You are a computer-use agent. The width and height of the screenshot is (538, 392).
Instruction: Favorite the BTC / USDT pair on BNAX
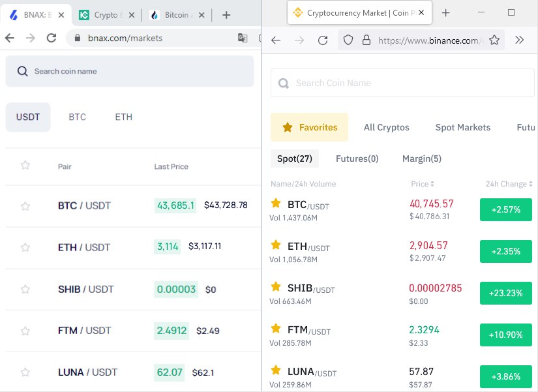[x=25, y=206]
